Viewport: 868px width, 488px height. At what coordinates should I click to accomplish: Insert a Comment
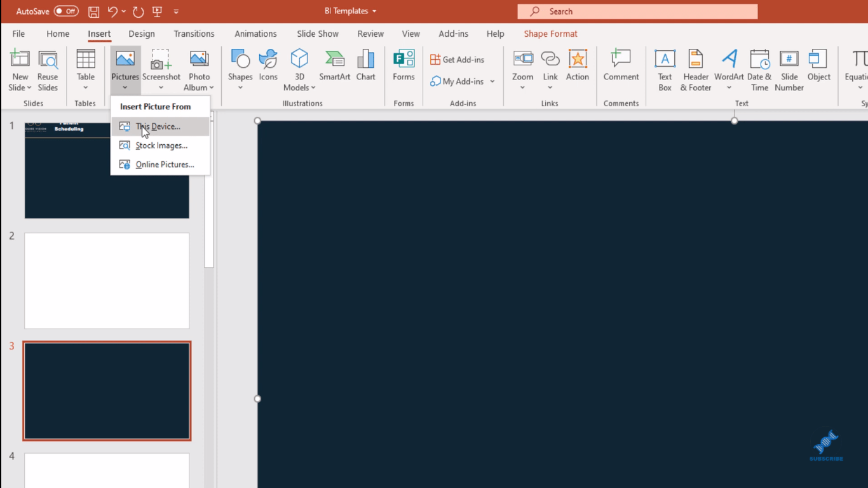pyautogui.click(x=621, y=65)
